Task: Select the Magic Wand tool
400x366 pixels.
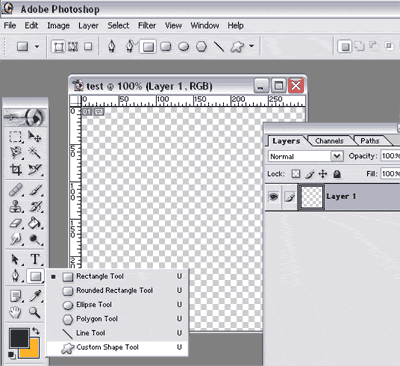Action: (x=34, y=153)
